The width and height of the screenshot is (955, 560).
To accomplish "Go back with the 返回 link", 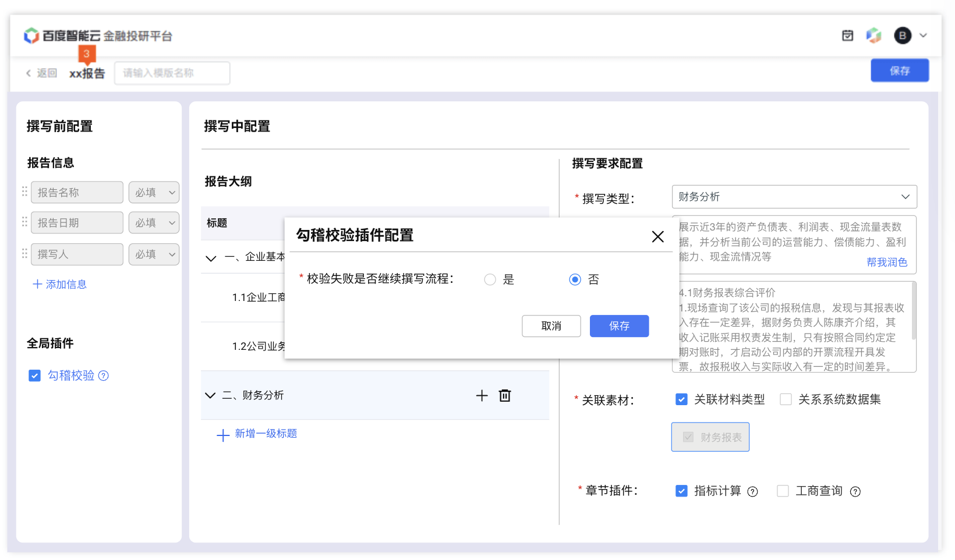I will (x=41, y=73).
